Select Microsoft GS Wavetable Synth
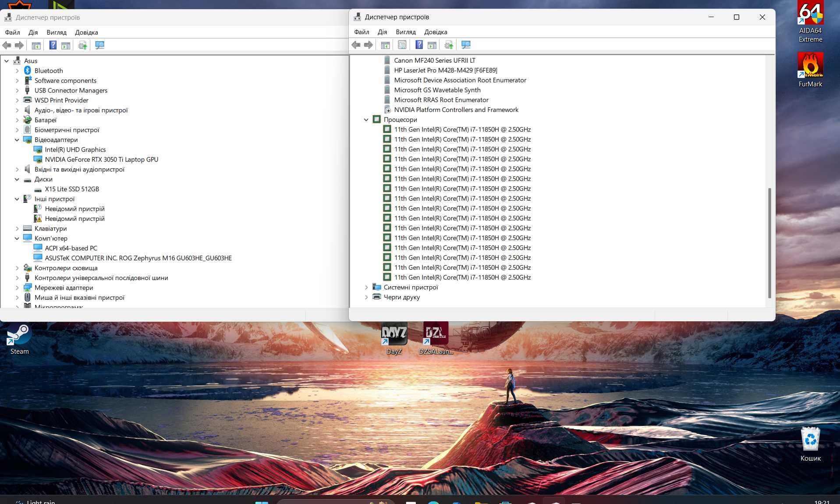 437,90
